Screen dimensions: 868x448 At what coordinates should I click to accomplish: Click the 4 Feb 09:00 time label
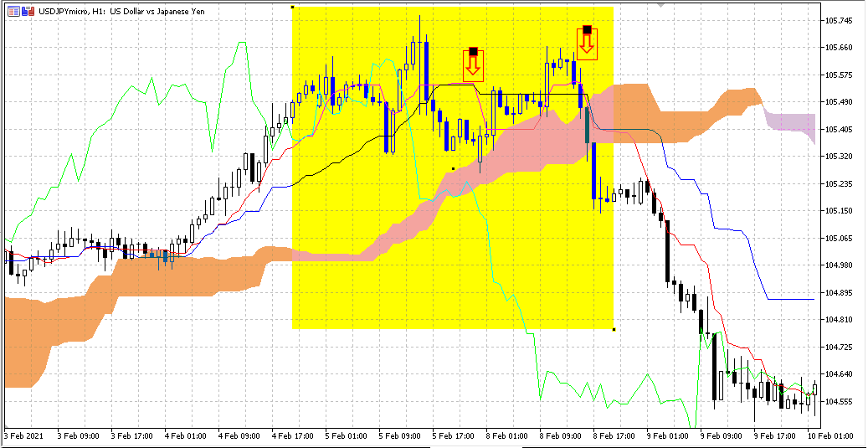click(x=241, y=436)
